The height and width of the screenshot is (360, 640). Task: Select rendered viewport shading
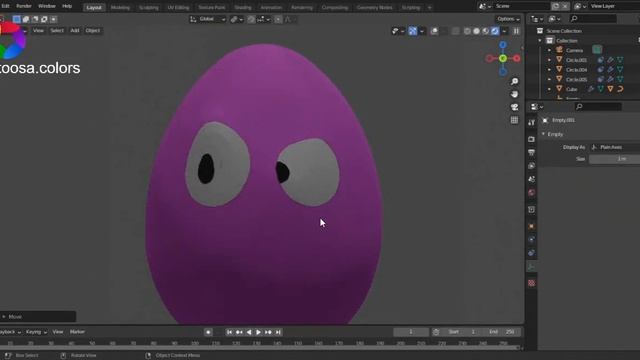[x=495, y=31]
